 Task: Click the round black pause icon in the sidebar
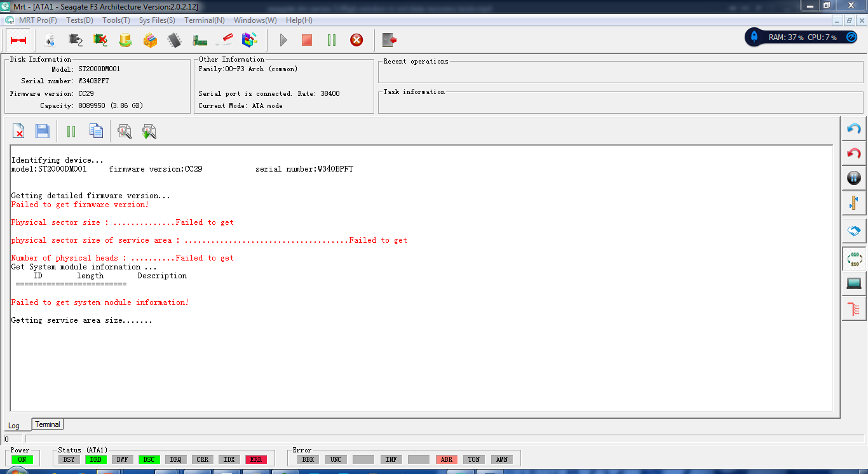pos(854,179)
